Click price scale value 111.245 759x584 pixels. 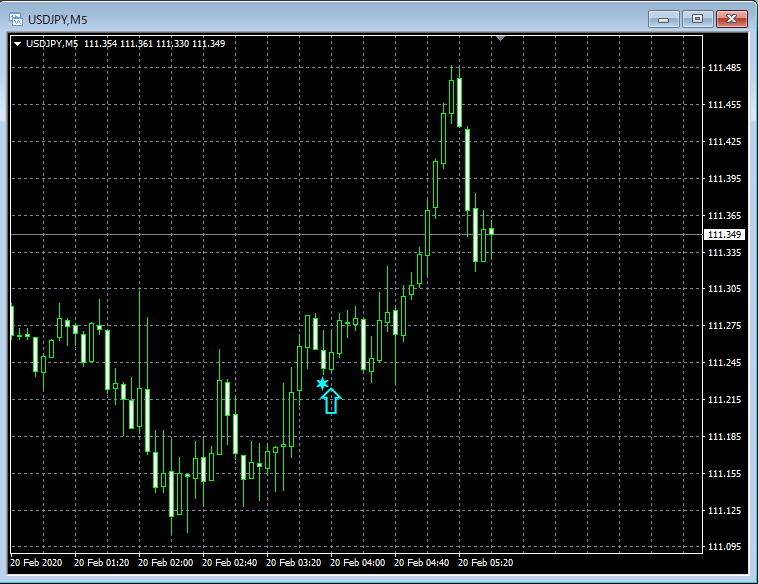pos(724,363)
